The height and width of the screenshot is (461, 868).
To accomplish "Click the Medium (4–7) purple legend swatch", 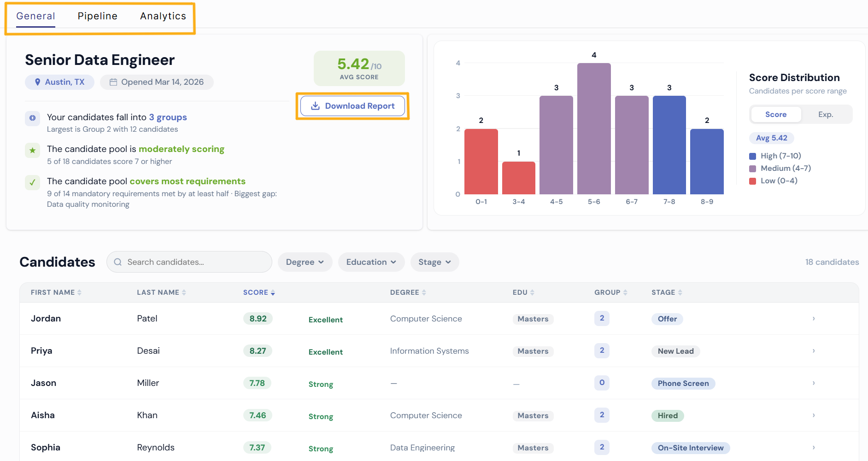I will (753, 169).
